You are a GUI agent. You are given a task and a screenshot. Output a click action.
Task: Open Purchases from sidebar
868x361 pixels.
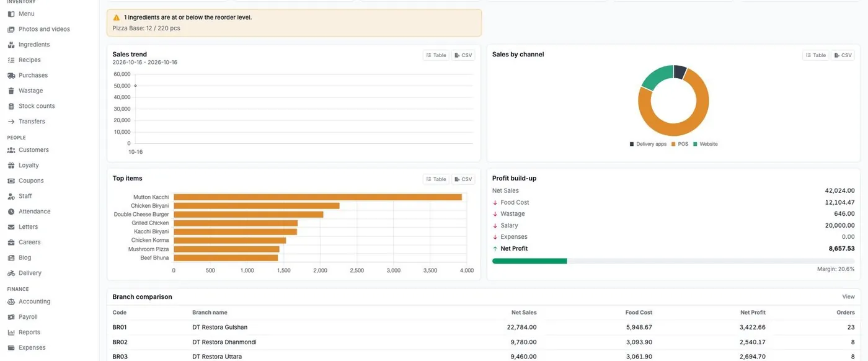click(x=33, y=75)
